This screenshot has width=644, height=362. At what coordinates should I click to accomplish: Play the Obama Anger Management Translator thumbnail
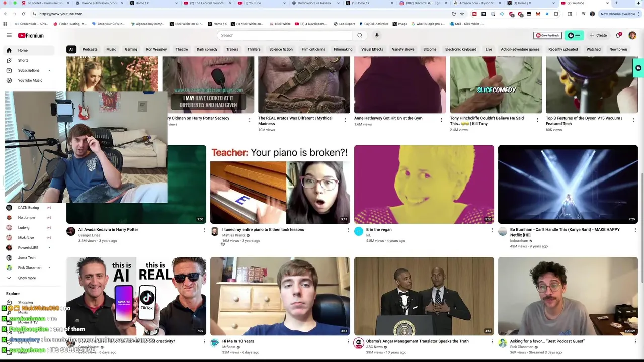[x=424, y=296]
